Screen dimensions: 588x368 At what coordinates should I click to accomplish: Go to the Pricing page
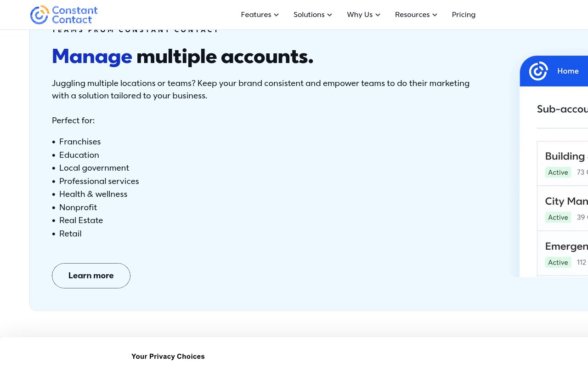click(464, 15)
